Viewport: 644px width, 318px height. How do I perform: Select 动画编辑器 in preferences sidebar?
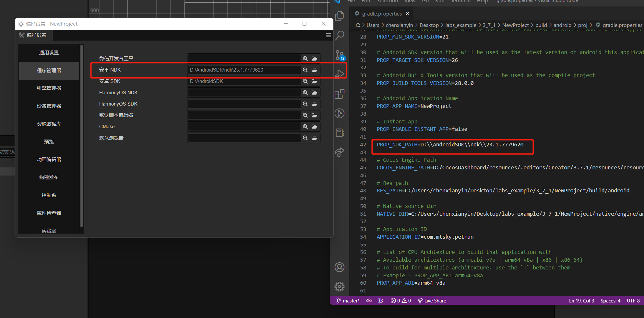click(x=49, y=160)
